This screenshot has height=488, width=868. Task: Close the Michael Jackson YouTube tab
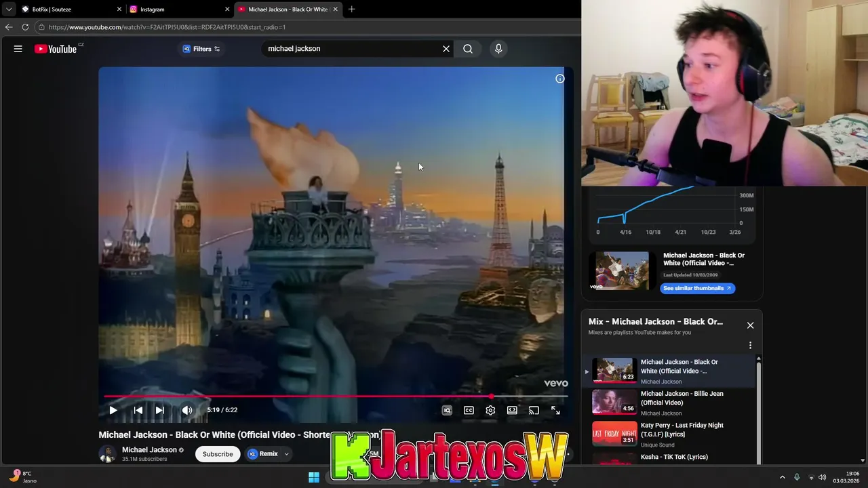point(335,9)
